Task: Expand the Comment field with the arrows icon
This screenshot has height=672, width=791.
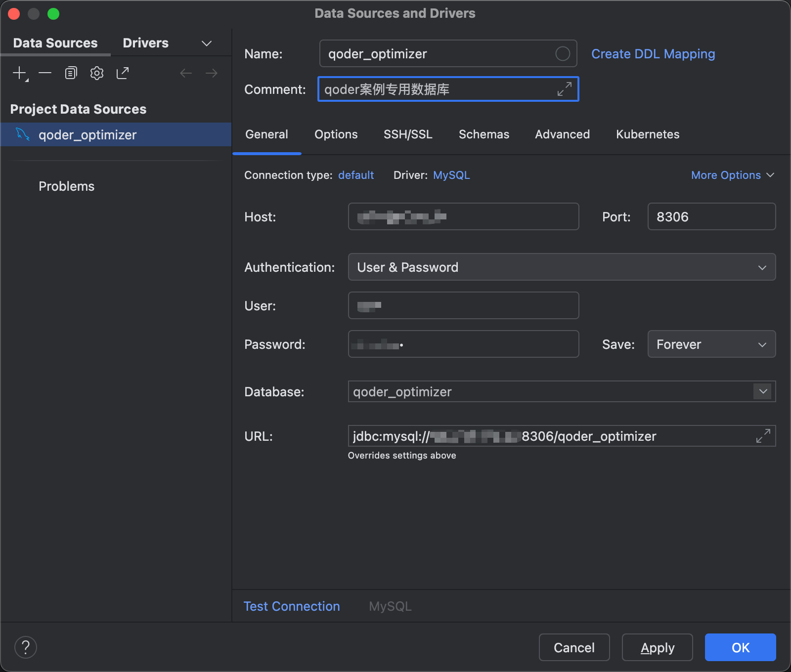Action: tap(564, 89)
